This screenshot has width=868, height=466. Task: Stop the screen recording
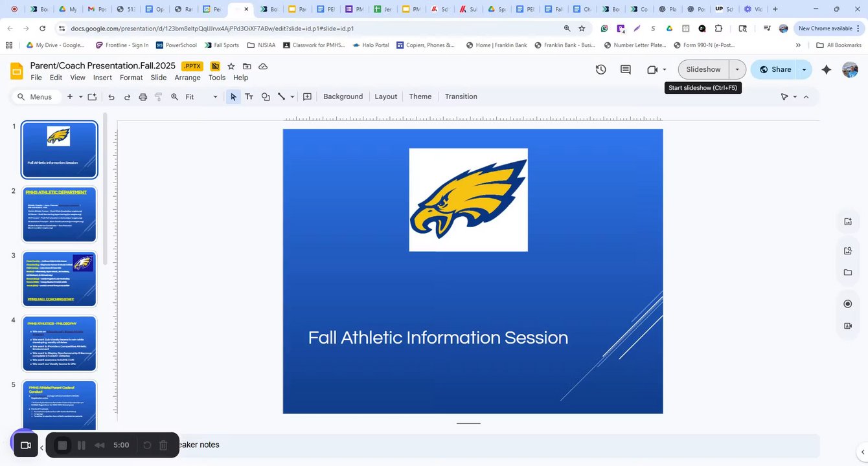[x=62, y=445]
